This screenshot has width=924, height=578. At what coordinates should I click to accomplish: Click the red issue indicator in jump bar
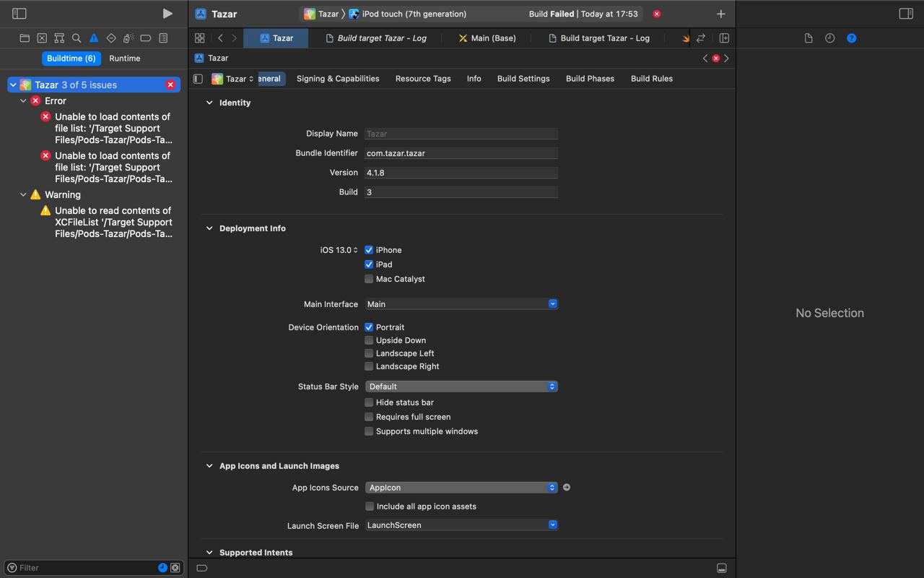tap(715, 59)
